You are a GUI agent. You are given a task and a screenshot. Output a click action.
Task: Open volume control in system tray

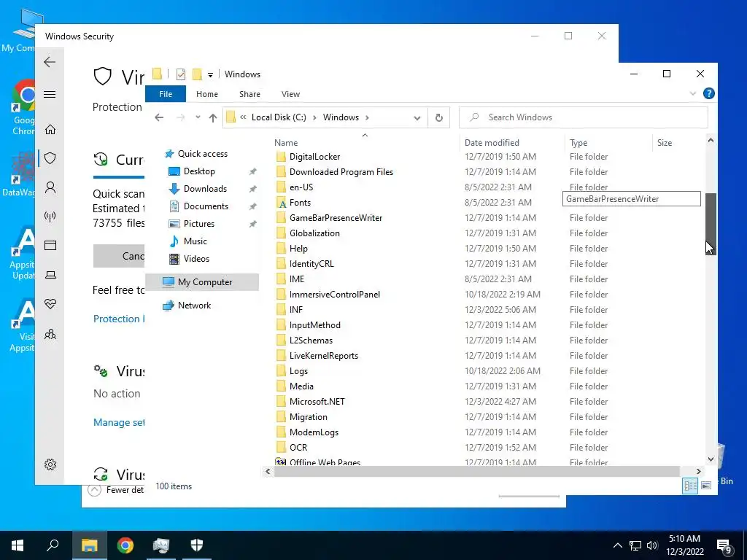(x=652, y=545)
